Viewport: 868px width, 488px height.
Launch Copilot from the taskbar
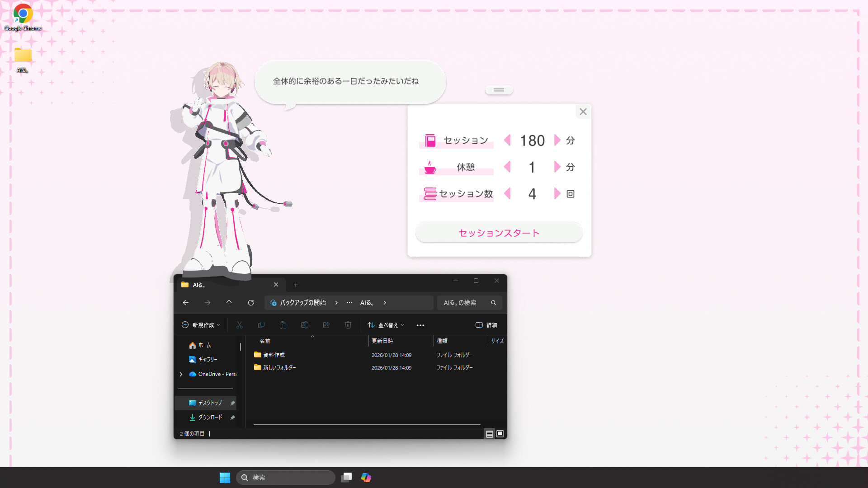(366, 478)
